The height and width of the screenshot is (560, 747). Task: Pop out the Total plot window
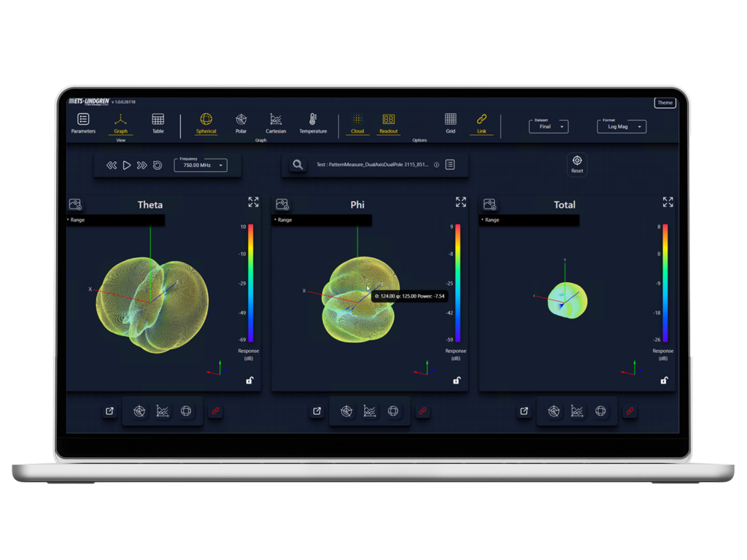pos(524,411)
